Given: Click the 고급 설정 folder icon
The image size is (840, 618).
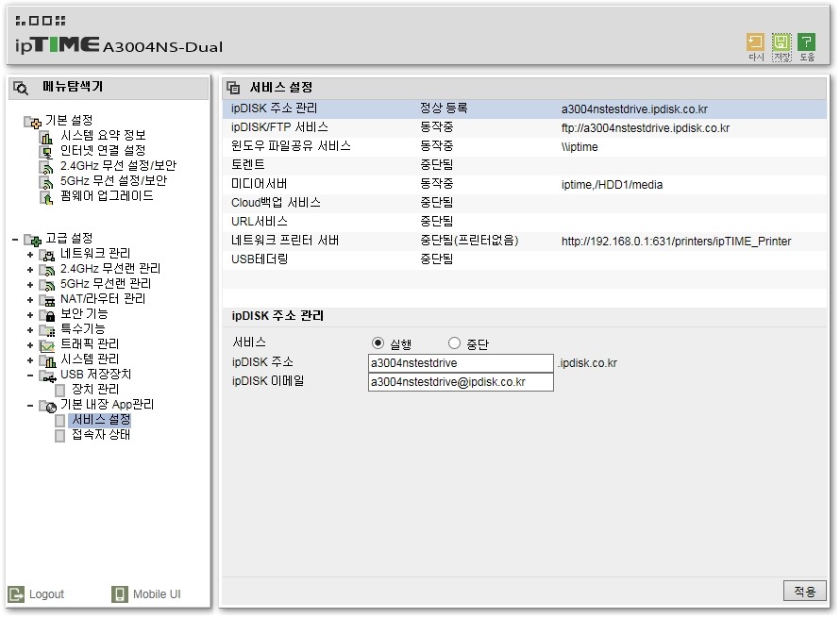Looking at the screenshot, I should click(x=32, y=240).
